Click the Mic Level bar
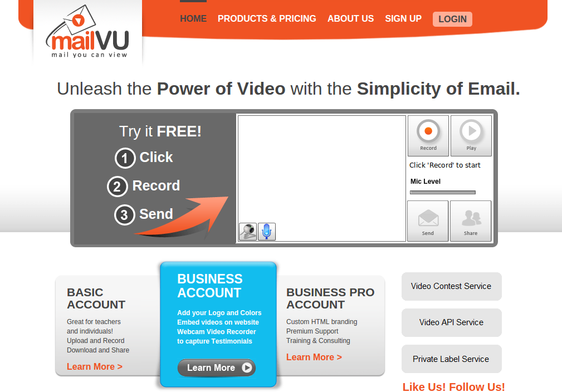The height and width of the screenshot is (392, 562). 443,193
